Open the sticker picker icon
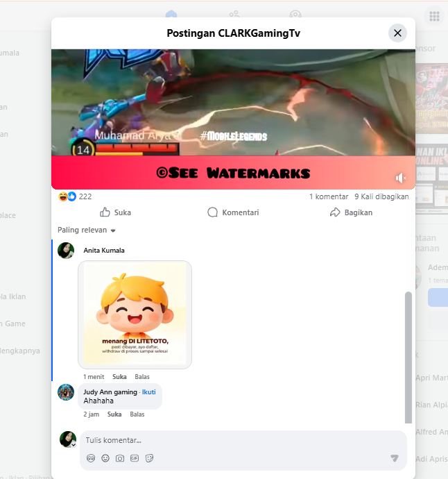The image size is (448, 479). point(149,458)
